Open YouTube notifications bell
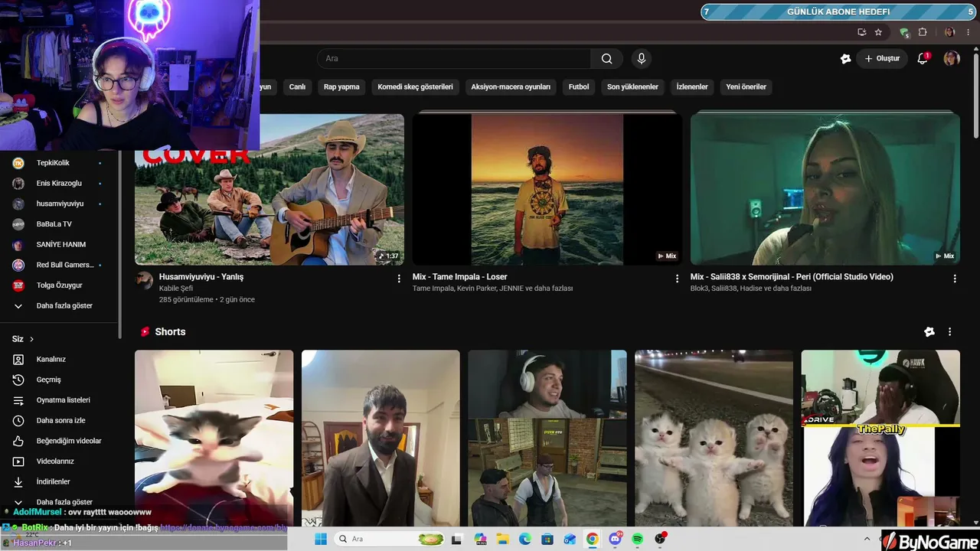 (x=923, y=59)
